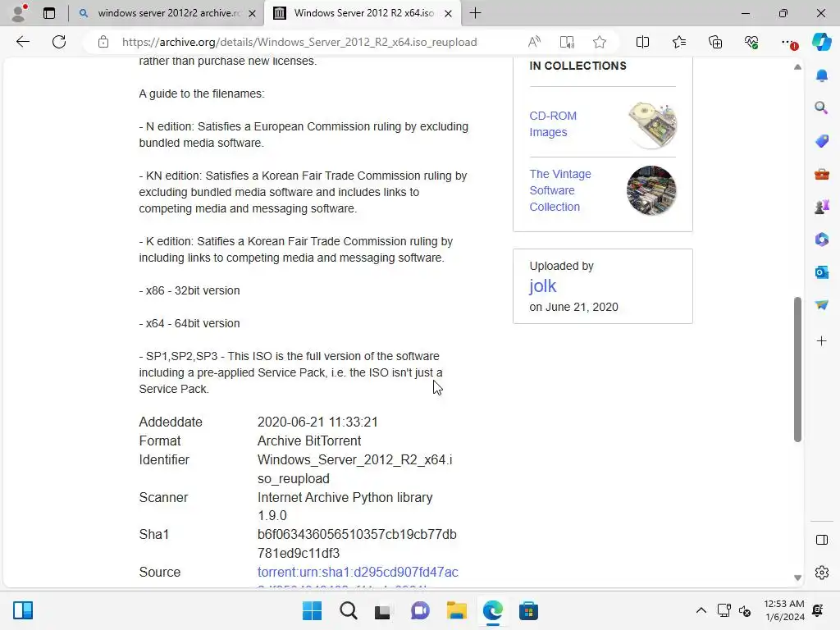Add this page to favorites star

[600, 42]
